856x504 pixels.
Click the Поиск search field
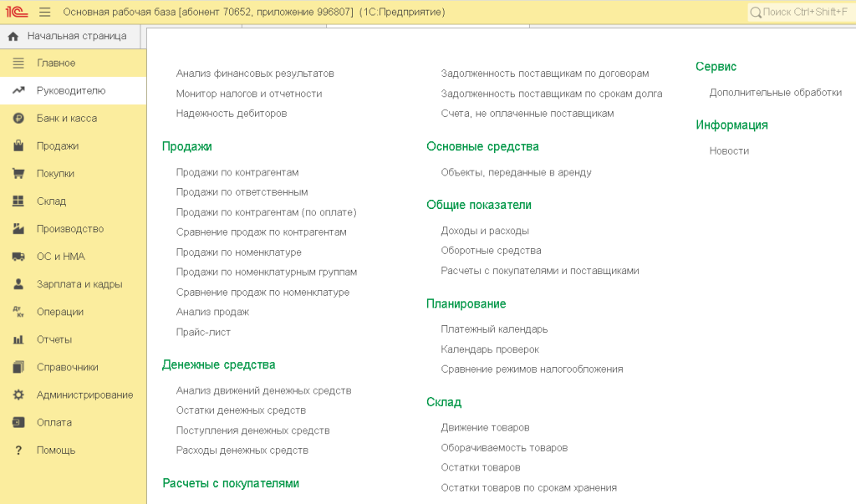[798, 13]
